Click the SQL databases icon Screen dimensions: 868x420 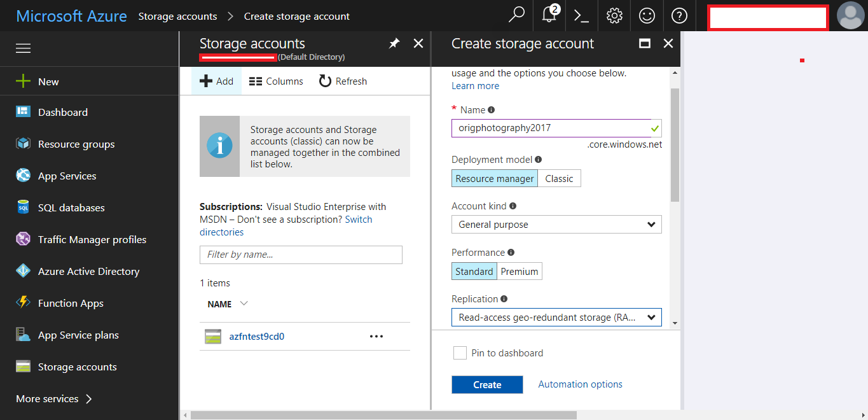click(23, 207)
